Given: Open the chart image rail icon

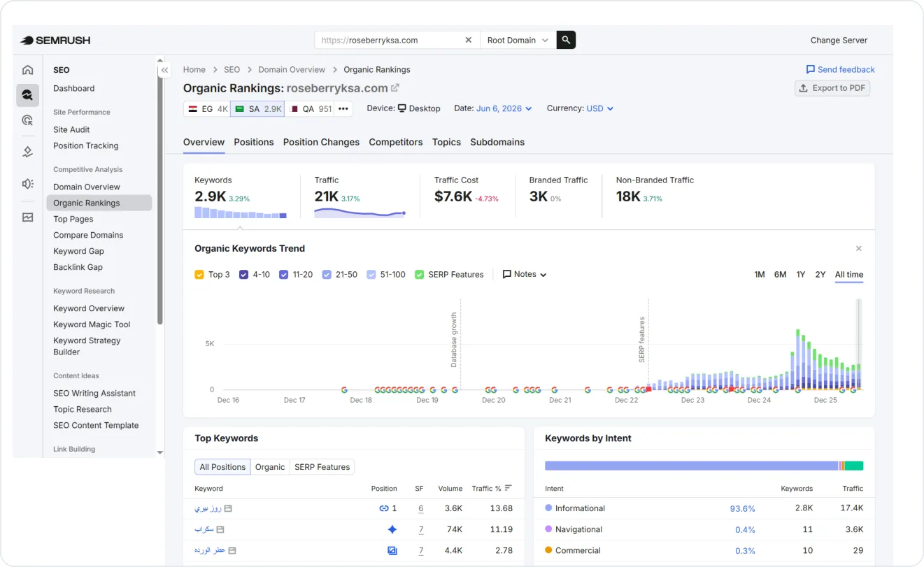Looking at the screenshot, I should (x=27, y=217).
